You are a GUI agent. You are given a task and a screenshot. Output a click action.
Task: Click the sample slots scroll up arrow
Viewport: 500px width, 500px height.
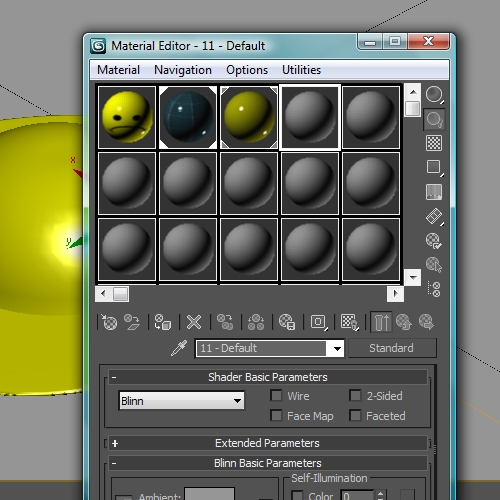(413, 92)
